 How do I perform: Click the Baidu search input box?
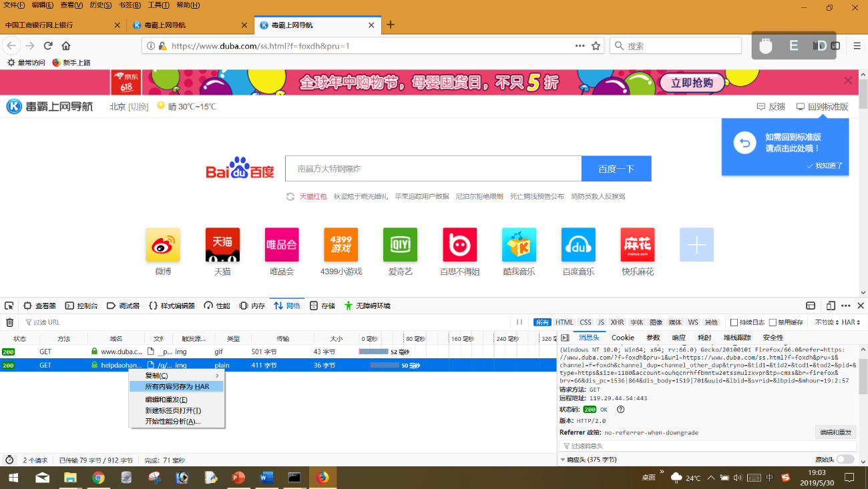[x=433, y=169]
